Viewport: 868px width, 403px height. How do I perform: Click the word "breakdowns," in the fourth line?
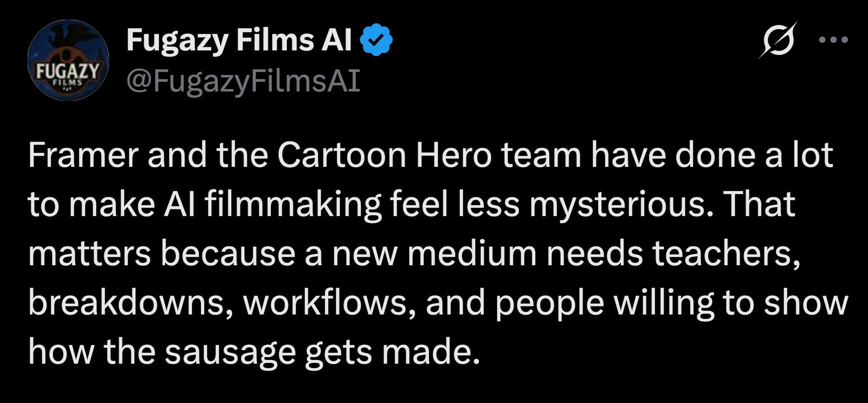[131, 303]
